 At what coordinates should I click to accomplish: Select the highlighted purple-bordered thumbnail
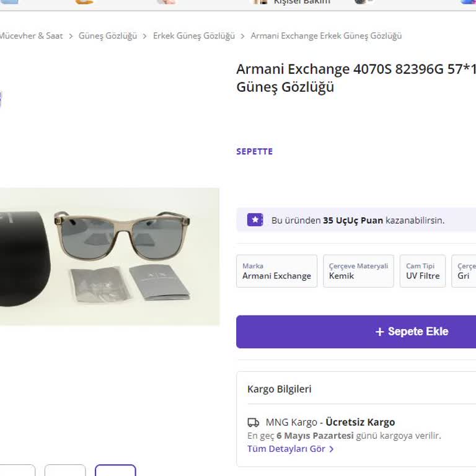(115, 470)
